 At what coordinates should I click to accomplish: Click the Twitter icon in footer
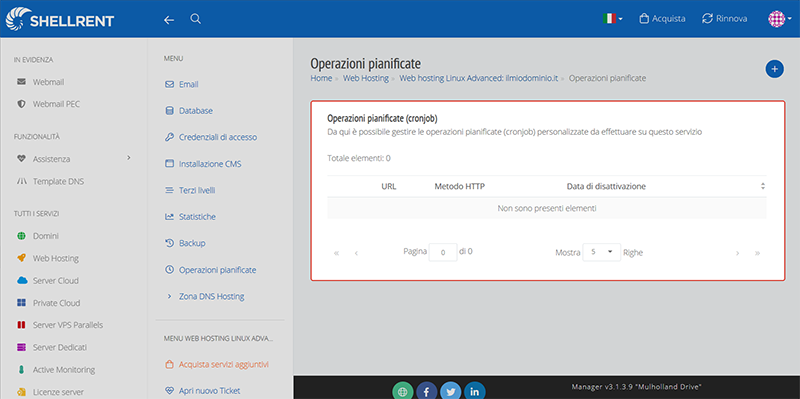coord(451,391)
